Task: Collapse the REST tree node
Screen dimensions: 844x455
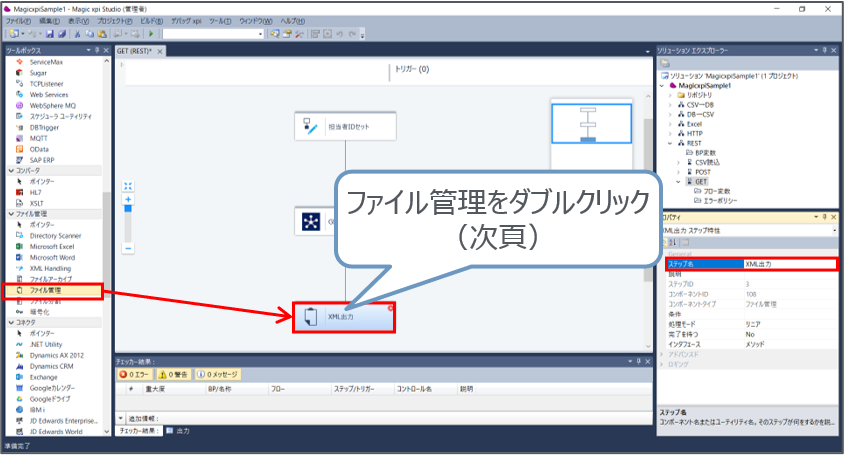Action: pyautogui.click(x=671, y=143)
